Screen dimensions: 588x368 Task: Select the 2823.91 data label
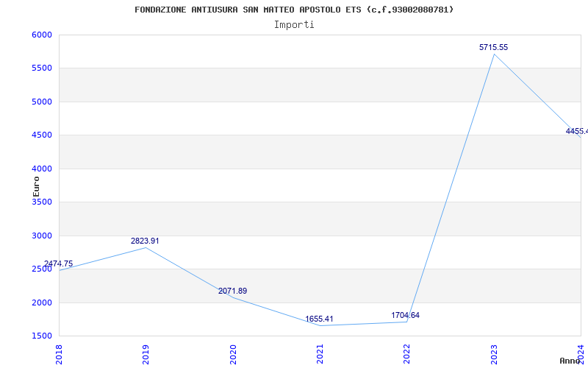click(145, 241)
